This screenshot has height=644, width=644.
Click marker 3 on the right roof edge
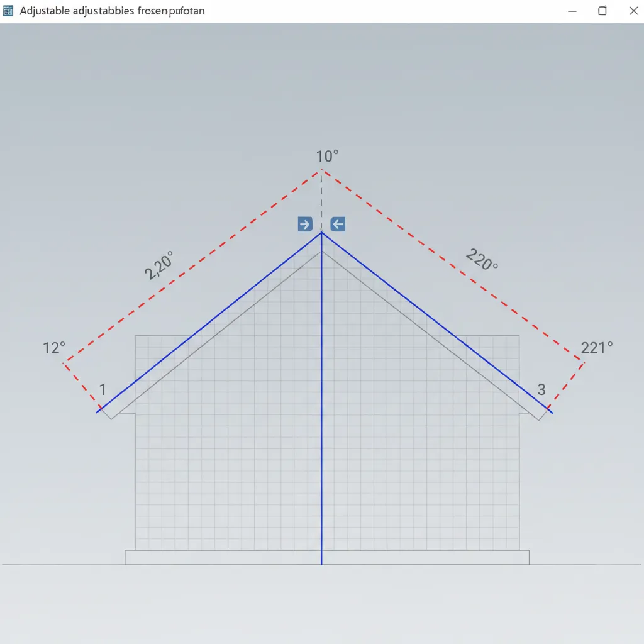coord(540,389)
